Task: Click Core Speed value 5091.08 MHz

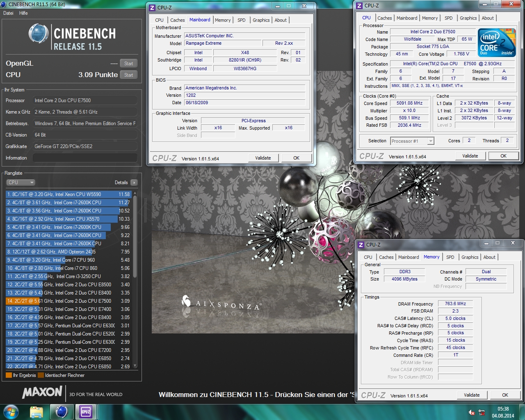Action: pos(409,103)
